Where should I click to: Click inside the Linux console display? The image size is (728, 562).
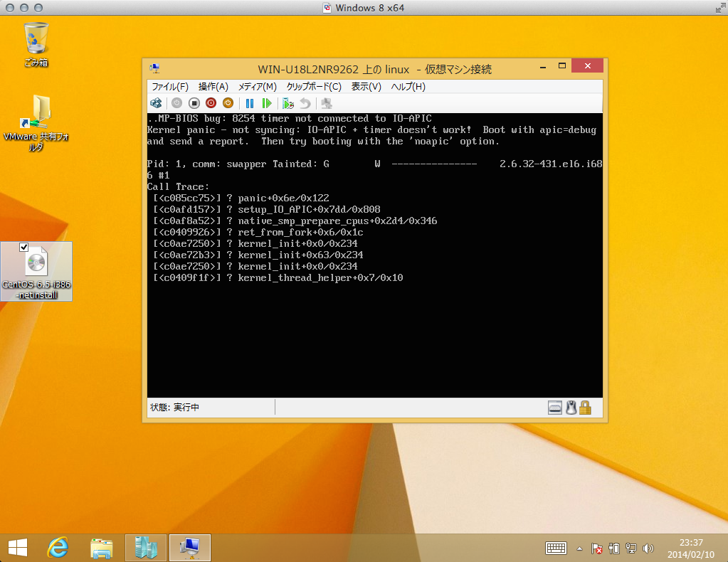[375, 255]
